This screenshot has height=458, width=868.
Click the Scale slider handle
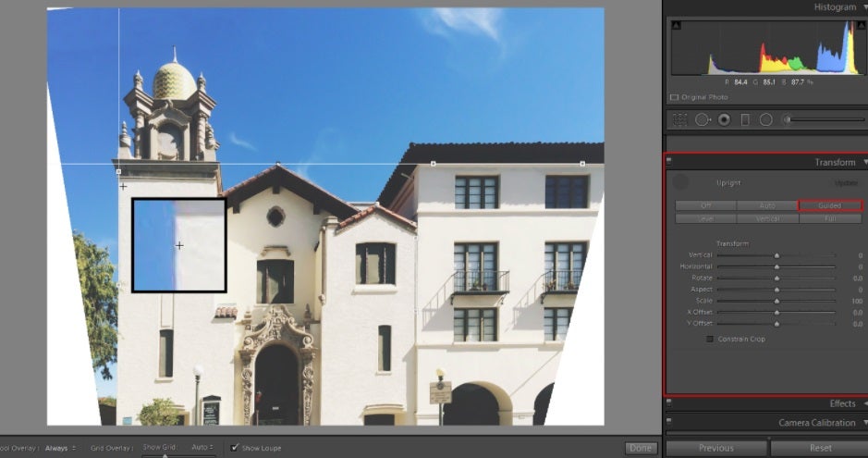pos(776,302)
